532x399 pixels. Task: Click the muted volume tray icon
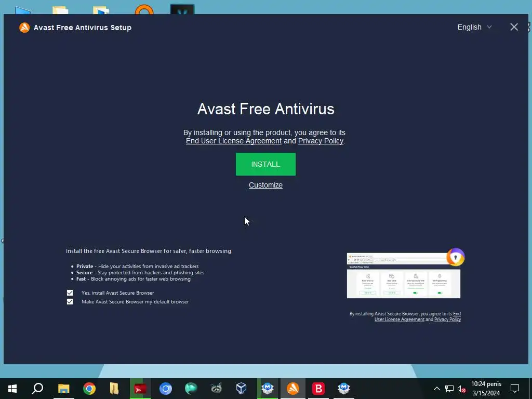point(461,389)
